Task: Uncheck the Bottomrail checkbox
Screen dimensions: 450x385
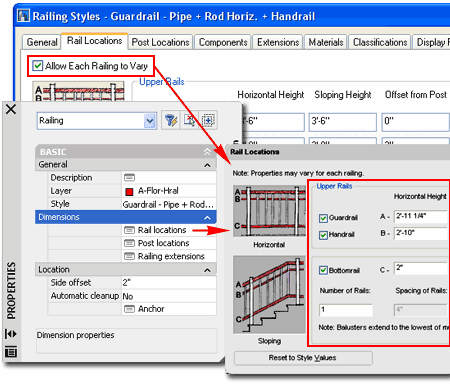Action: [x=323, y=270]
